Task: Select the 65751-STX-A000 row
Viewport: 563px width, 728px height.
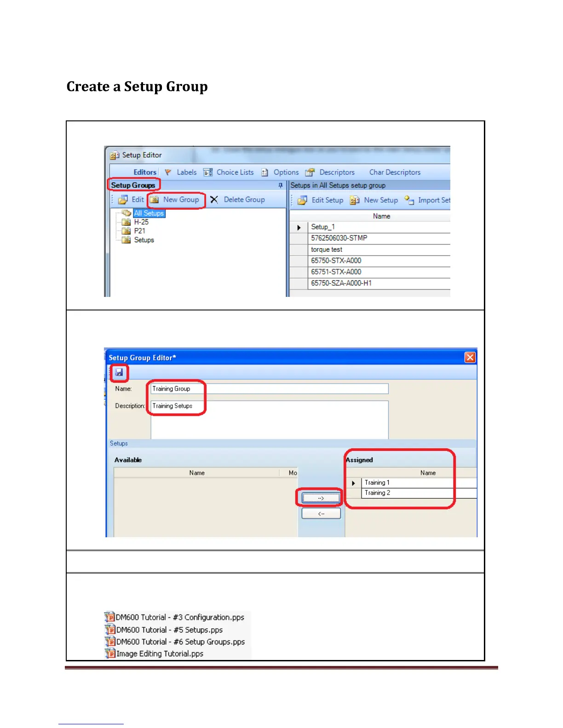Action: point(370,272)
